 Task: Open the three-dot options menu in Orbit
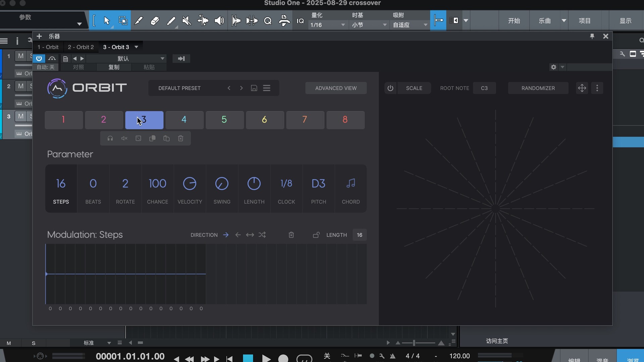coord(597,88)
